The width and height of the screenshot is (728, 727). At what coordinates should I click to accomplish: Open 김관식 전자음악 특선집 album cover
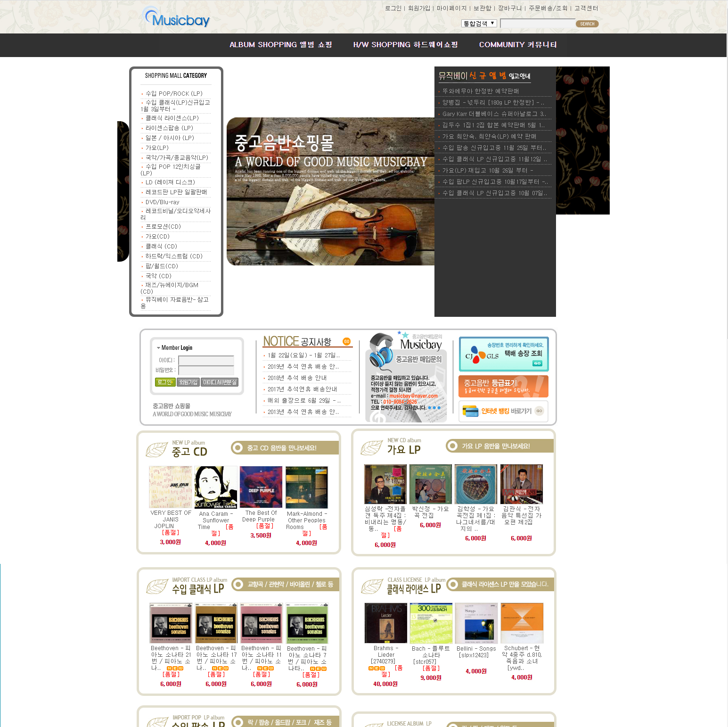click(522, 484)
